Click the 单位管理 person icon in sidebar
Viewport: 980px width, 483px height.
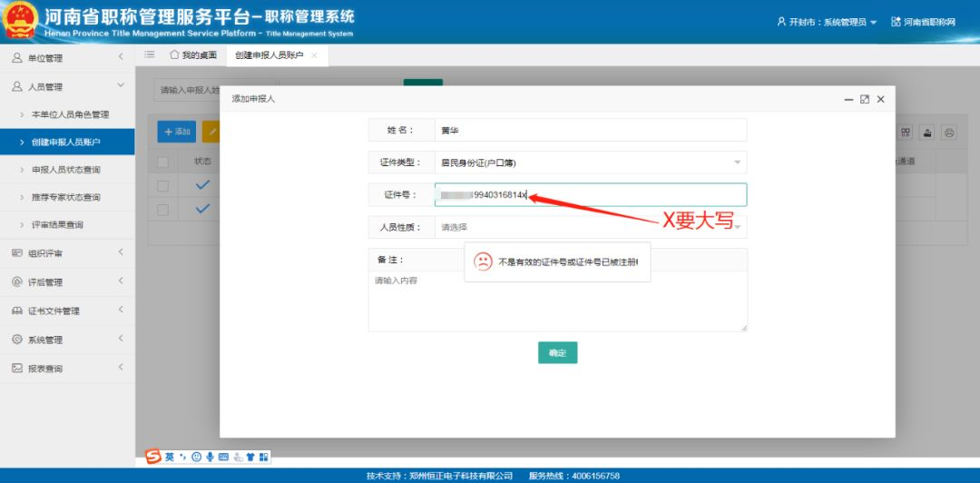coord(17,57)
